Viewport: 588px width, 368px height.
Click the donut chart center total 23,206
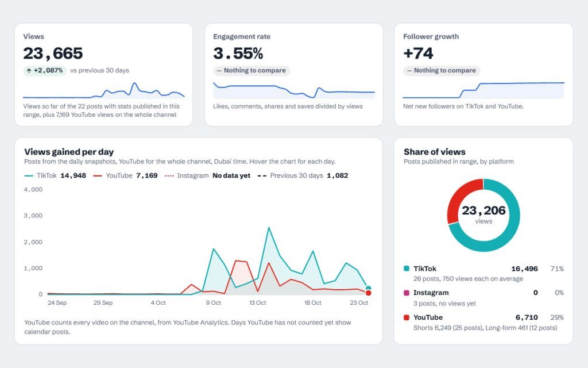[483, 210]
